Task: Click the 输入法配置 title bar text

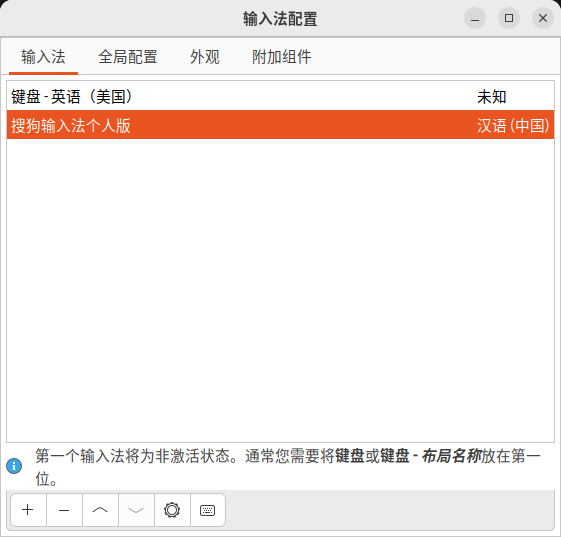Action: (280, 19)
